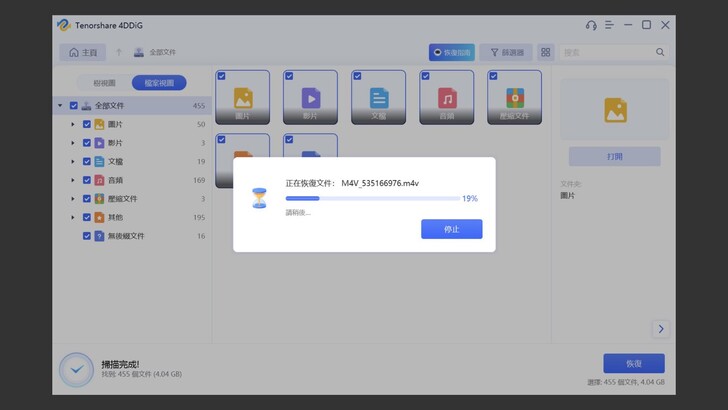This screenshot has height=410, width=728.
Task: Uncheck the 其他 checkbox in sidebar
Action: (x=86, y=217)
